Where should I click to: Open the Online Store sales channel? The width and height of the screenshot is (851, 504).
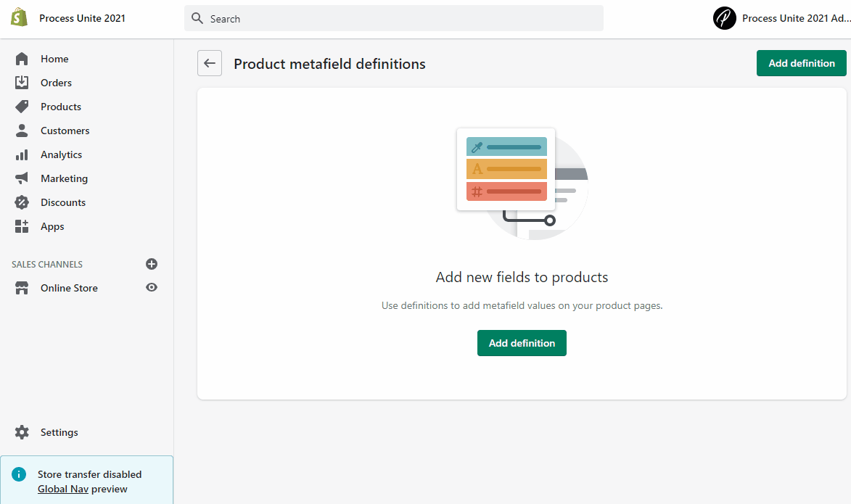69,288
